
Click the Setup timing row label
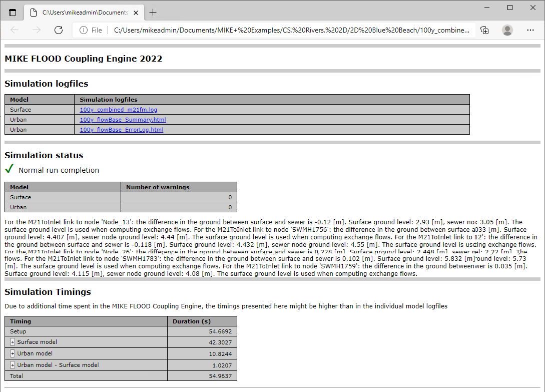point(18,331)
